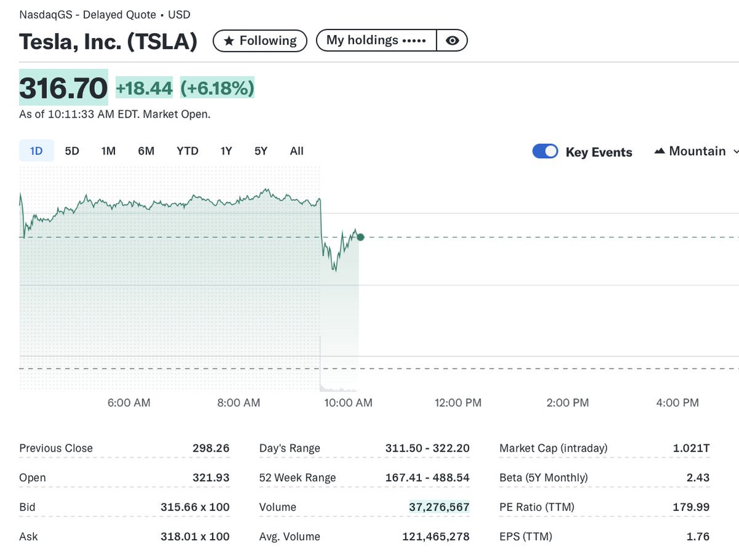Click the Beta (5Y Monthly) label
The image size is (739, 560).
pyautogui.click(x=543, y=478)
